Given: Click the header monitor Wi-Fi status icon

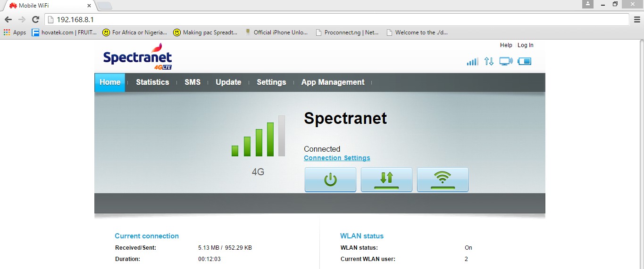Looking at the screenshot, I should coord(506,61).
